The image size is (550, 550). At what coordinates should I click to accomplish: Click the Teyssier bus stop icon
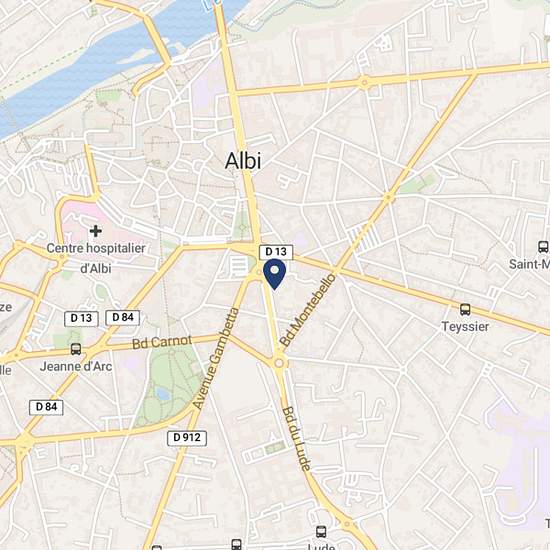(465, 309)
